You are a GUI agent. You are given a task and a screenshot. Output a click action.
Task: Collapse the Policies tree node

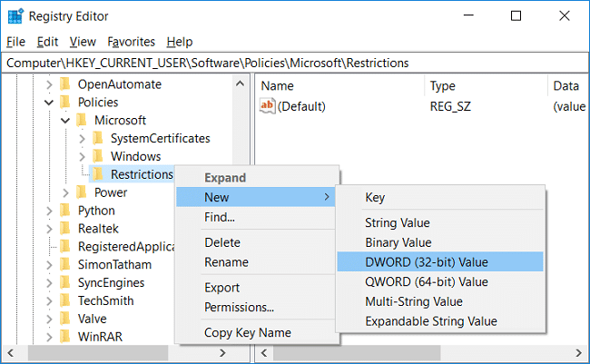[x=49, y=103]
